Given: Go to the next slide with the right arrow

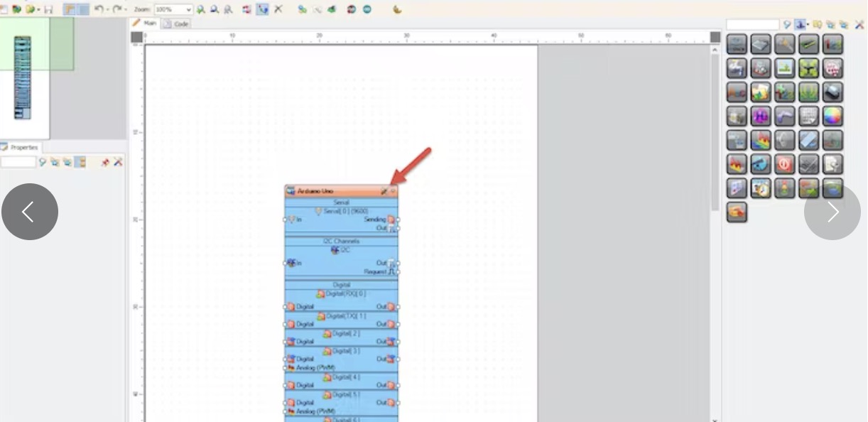Looking at the screenshot, I should coord(832,212).
